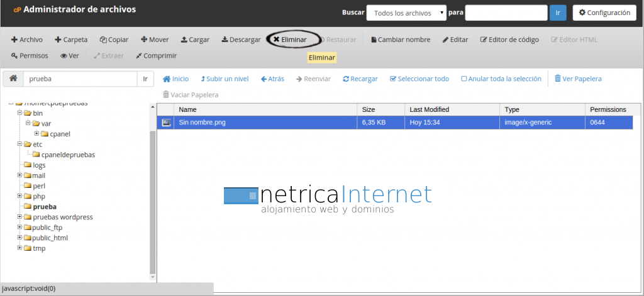
Task: Collapse the etc folder tree node
Action: [x=19, y=144]
